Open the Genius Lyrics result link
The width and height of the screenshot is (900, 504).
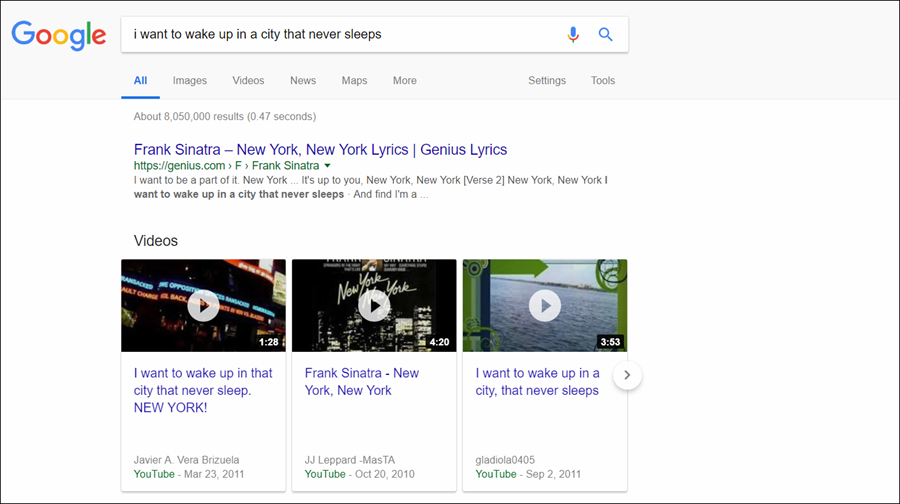coord(320,150)
